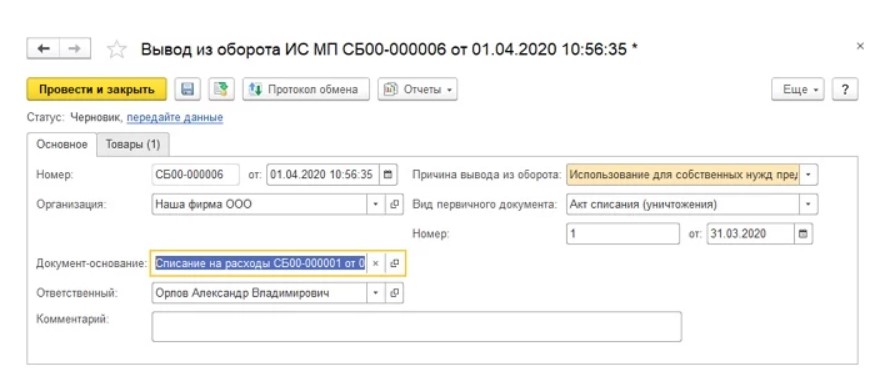The width and height of the screenshot is (883, 382).
Task: Click the forward navigation arrow
Action: [74, 49]
